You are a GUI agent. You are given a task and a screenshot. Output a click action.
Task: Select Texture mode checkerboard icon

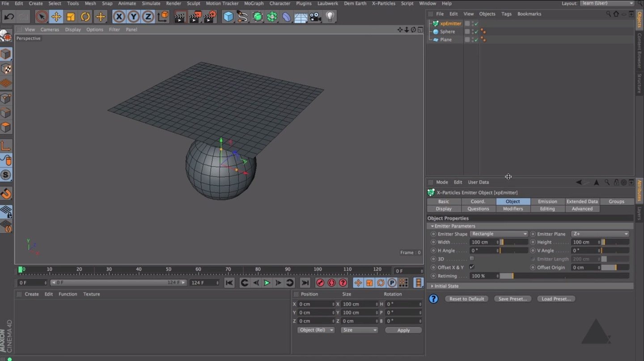click(x=6, y=69)
